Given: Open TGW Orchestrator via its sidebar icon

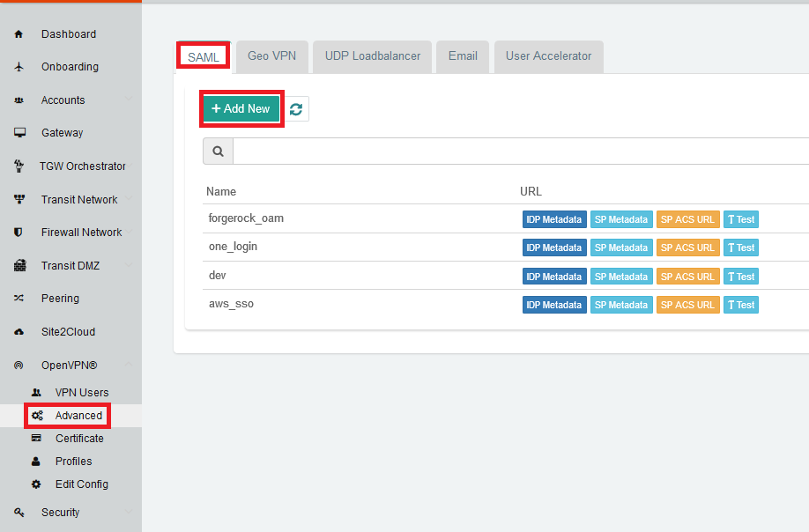Looking at the screenshot, I should point(18,166).
